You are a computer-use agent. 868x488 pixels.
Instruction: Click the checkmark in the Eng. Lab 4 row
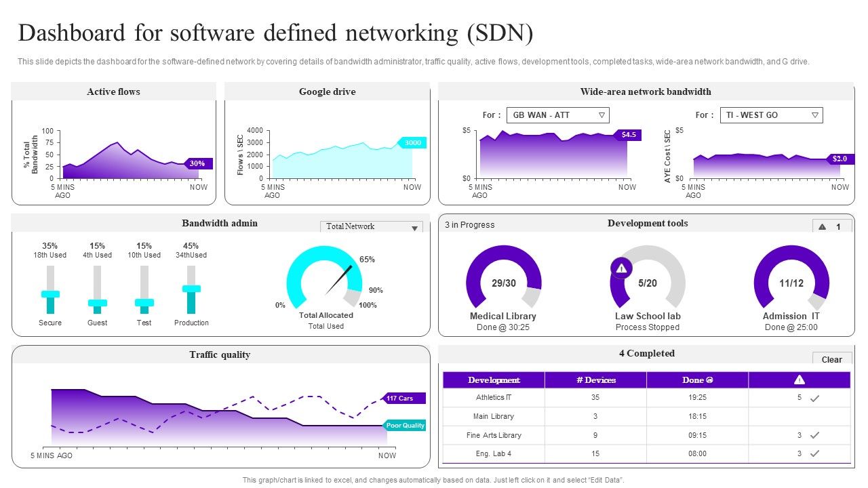coord(815,454)
